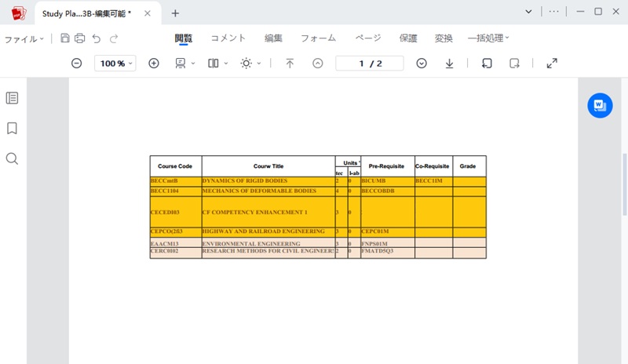Switch to the 編集 tab
The width and height of the screenshot is (628, 364).
(x=273, y=38)
